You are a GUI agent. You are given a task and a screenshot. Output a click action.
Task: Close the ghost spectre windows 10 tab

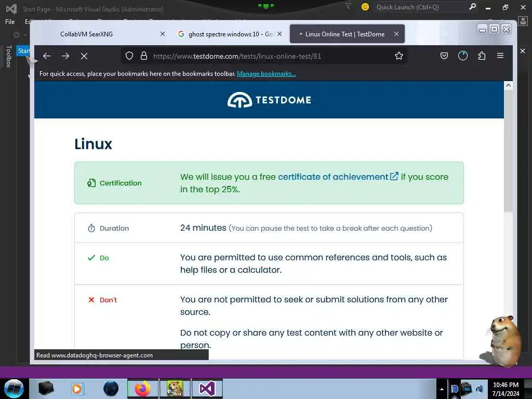coord(279,34)
